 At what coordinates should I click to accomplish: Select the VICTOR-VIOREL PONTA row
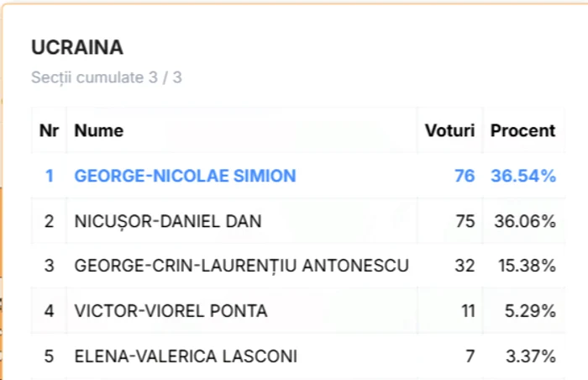[298, 311]
